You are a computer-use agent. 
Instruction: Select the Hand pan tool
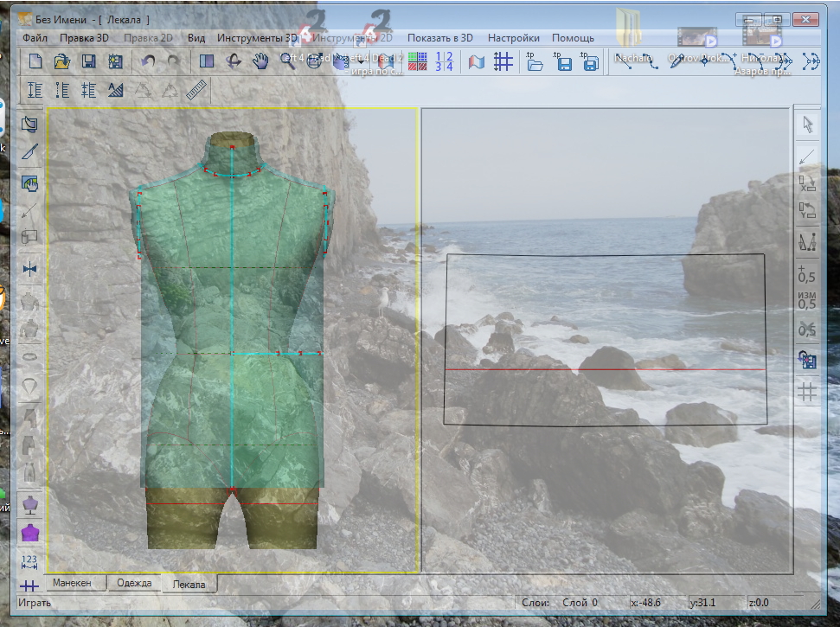(x=260, y=61)
